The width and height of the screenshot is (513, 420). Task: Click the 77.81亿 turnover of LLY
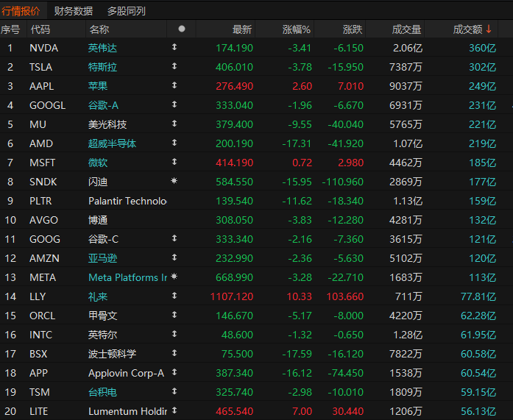[x=478, y=296]
